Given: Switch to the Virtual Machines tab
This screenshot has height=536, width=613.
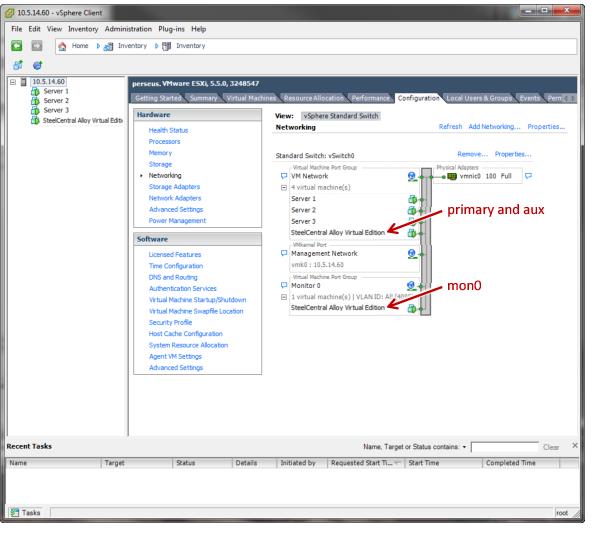Looking at the screenshot, I should 251,98.
